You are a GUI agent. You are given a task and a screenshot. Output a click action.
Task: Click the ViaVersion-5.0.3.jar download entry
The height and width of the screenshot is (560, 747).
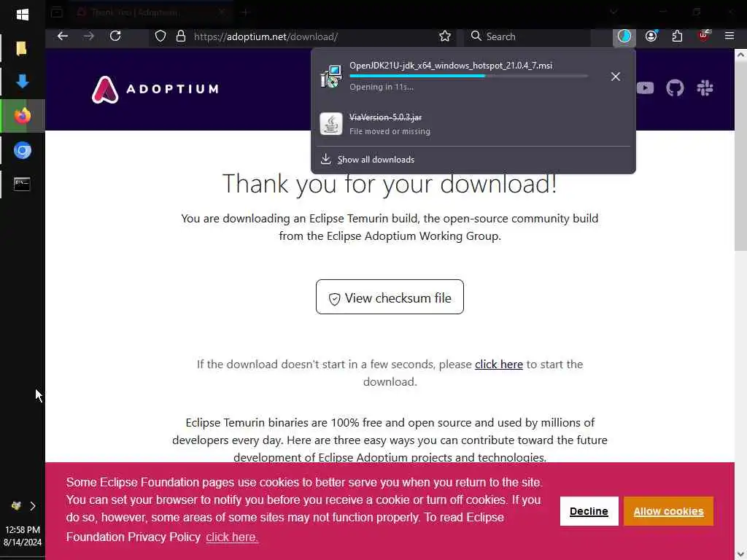click(x=473, y=124)
